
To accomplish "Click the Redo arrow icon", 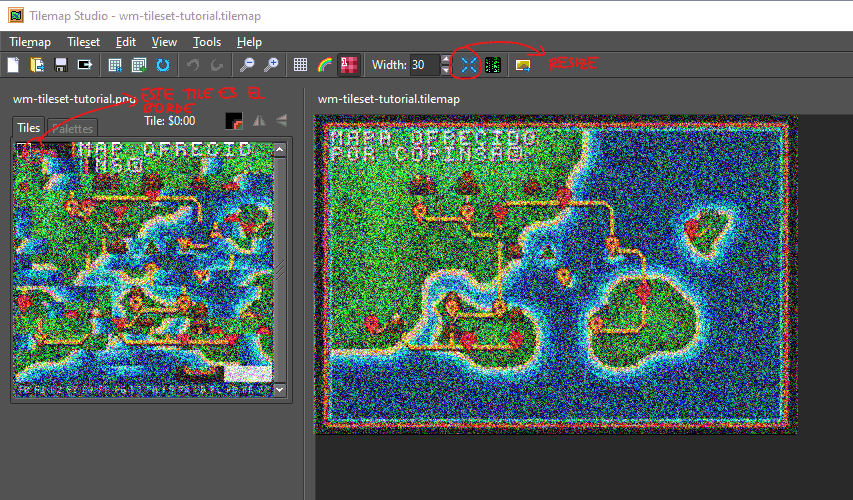I will tap(217, 65).
